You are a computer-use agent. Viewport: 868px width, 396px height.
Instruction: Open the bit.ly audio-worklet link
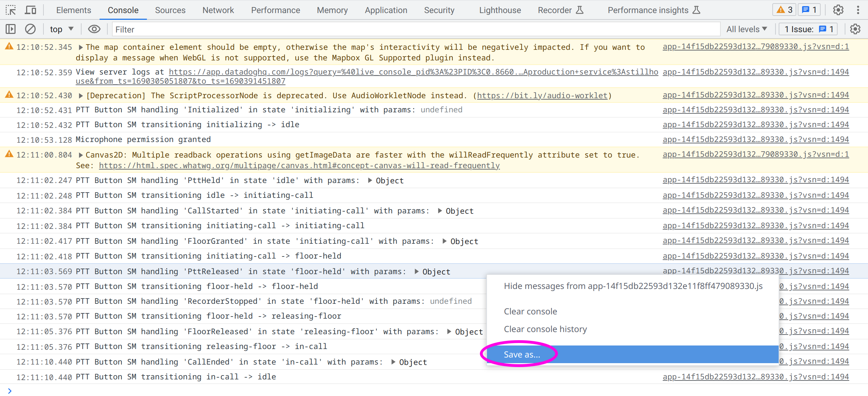tap(542, 96)
